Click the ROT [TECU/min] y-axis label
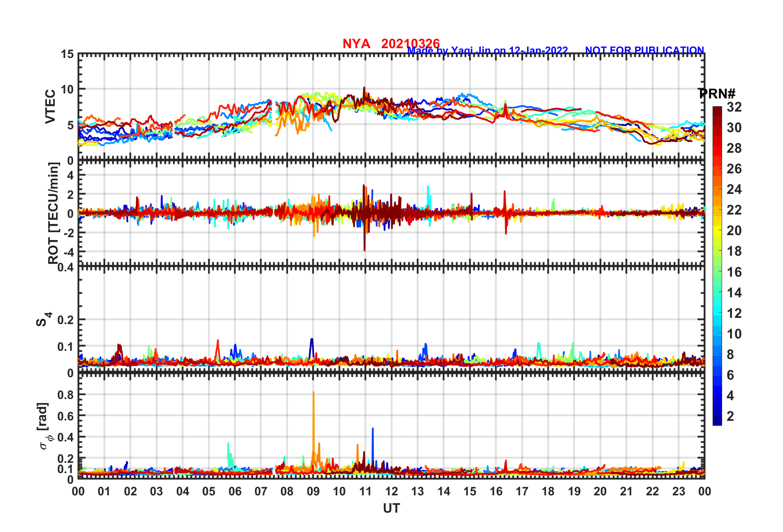The height and width of the screenshot is (532, 783). pyautogui.click(x=53, y=213)
